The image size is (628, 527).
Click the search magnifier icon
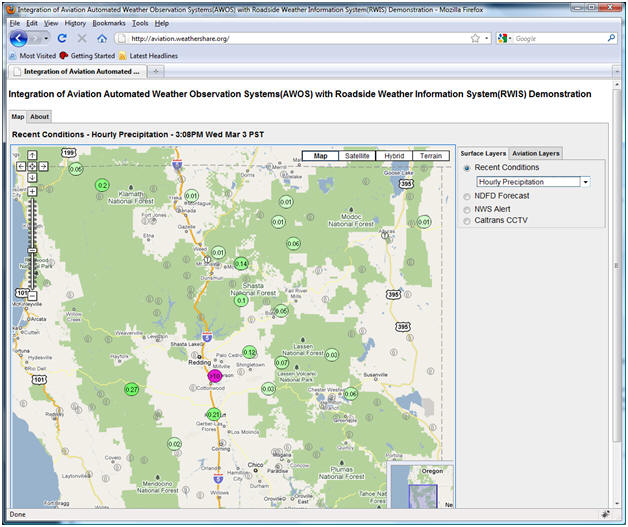click(x=611, y=38)
